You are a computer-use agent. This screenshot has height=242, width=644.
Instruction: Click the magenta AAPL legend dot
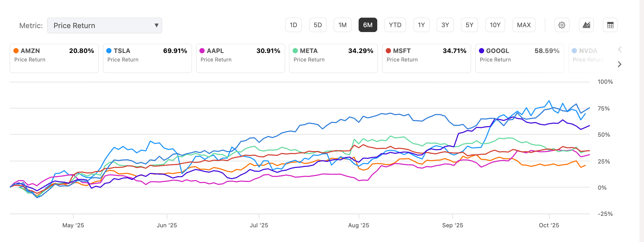(202, 51)
